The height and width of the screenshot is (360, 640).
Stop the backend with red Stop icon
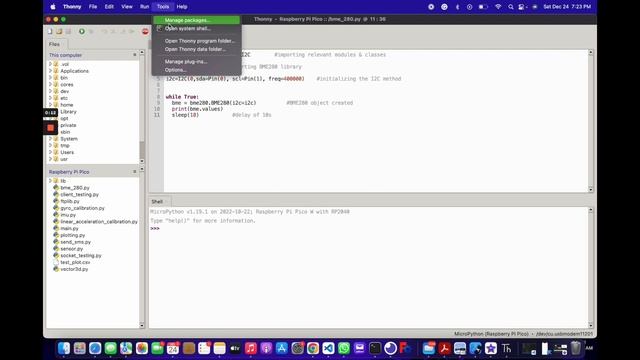click(145, 31)
